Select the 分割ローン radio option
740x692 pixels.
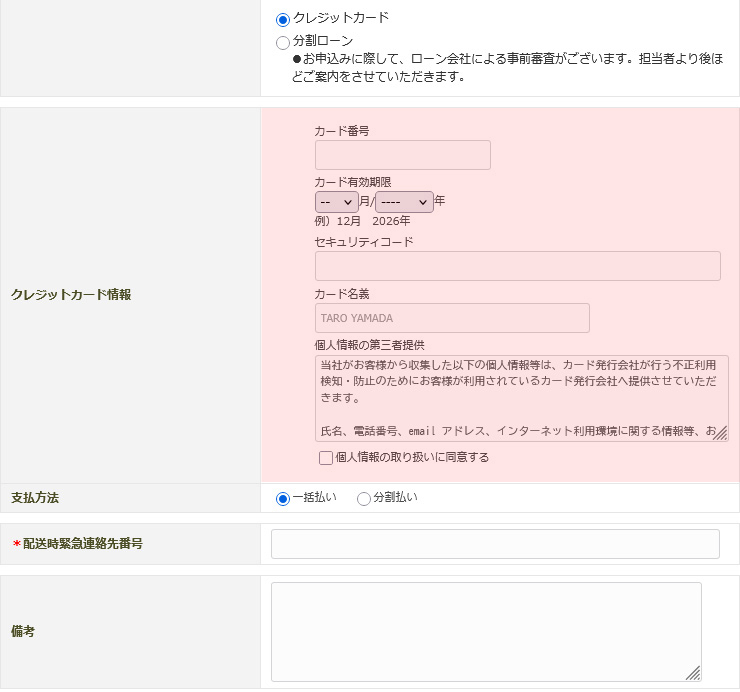[283, 43]
